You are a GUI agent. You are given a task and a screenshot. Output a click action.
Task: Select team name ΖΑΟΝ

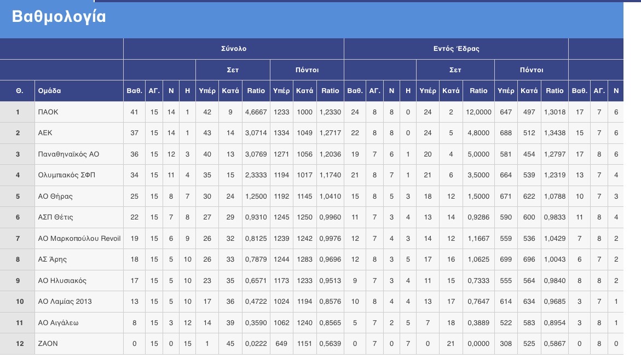click(x=48, y=344)
